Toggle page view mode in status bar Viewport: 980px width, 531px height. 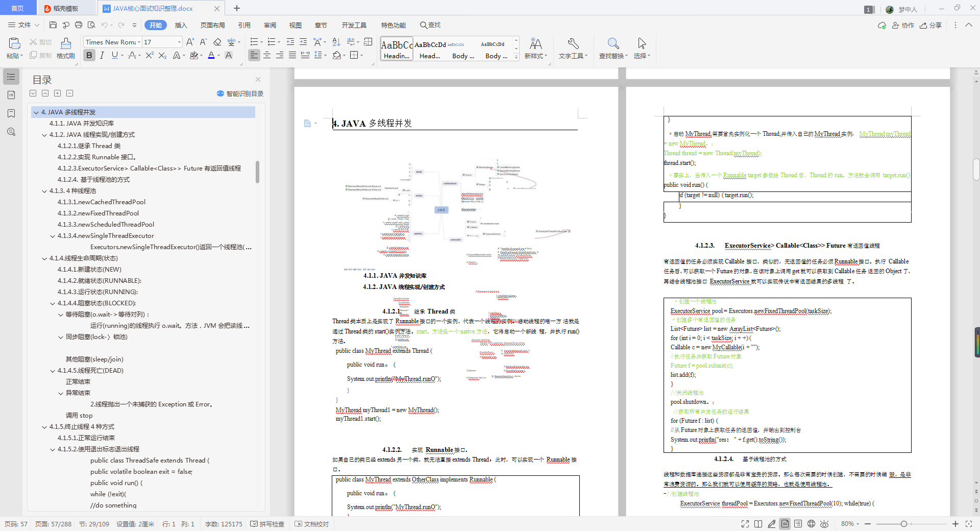(785, 524)
